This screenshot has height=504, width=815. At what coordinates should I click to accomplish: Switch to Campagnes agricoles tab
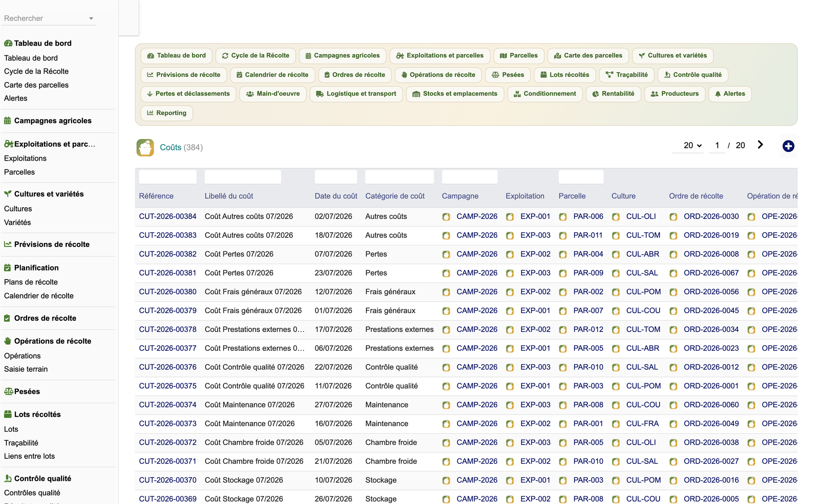[x=343, y=56]
